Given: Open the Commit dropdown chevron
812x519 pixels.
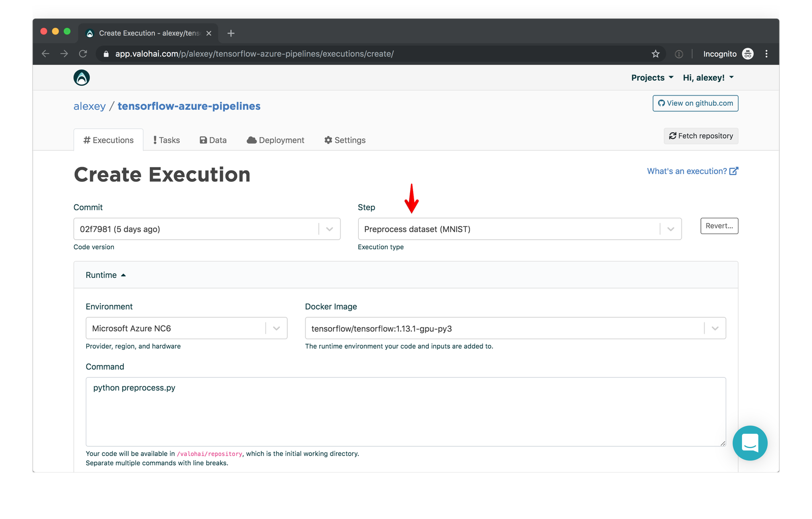Looking at the screenshot, I should pyautogui.click(x=329, y=229).
